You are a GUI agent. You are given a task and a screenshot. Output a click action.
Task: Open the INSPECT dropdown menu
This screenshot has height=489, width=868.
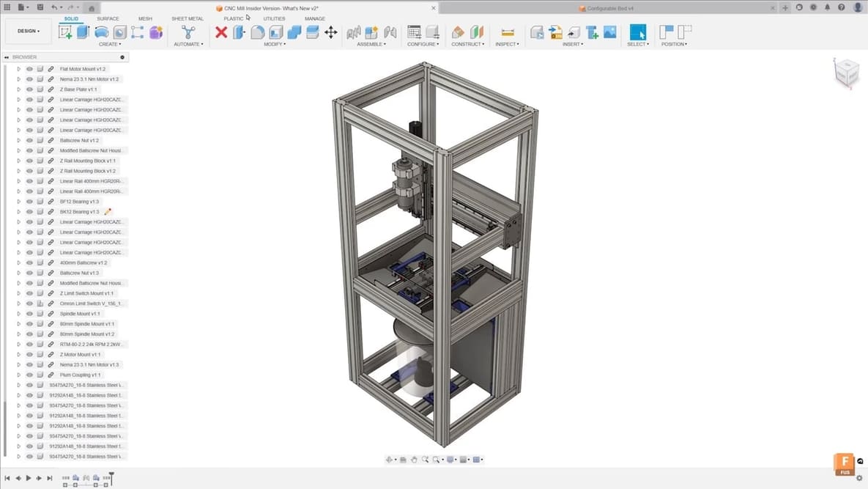[x=507, y=44]
